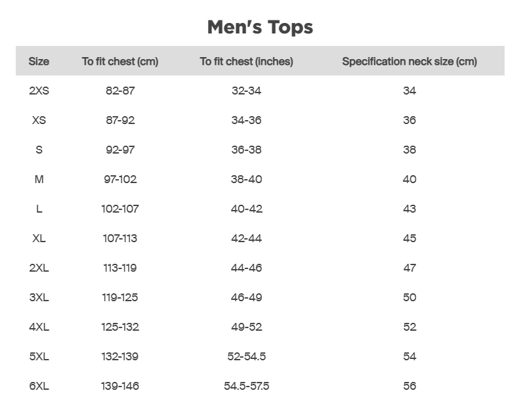Viewport: 521px width, 420px height.
Task: Click the Men's Tops heading
Action: [x=260, y=27]
